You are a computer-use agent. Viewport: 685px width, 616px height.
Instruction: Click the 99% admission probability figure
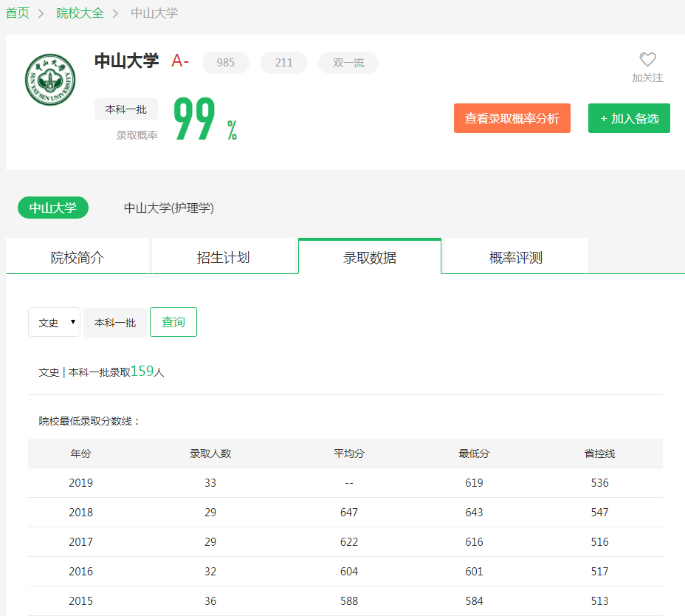click(205, 118)
